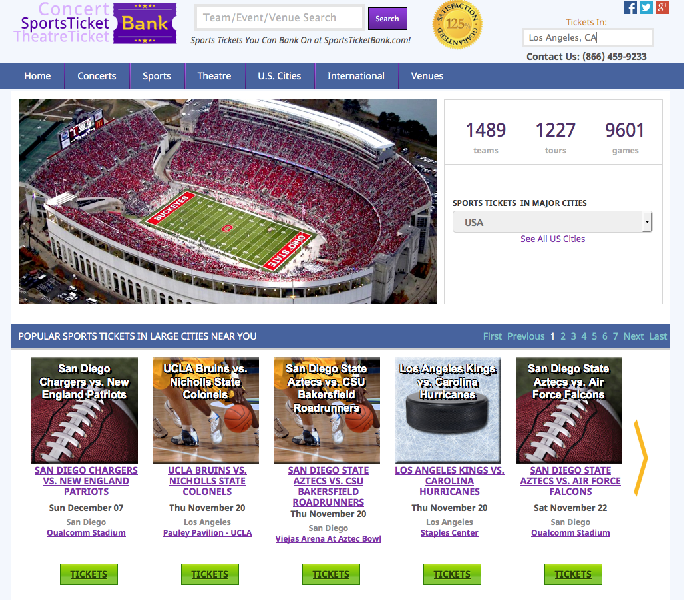The width and height of the screenshot is (684, 600).
Task: Follow Aztecs vs. CSU Bakersfield Roadrunners link
Action: point(328,486)
